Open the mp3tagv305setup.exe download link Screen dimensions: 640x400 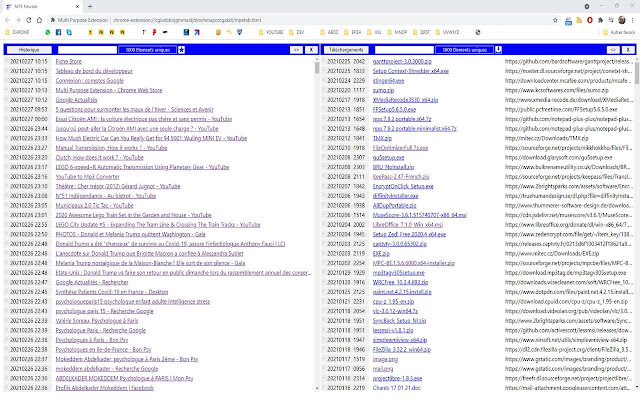coord(398,273)
